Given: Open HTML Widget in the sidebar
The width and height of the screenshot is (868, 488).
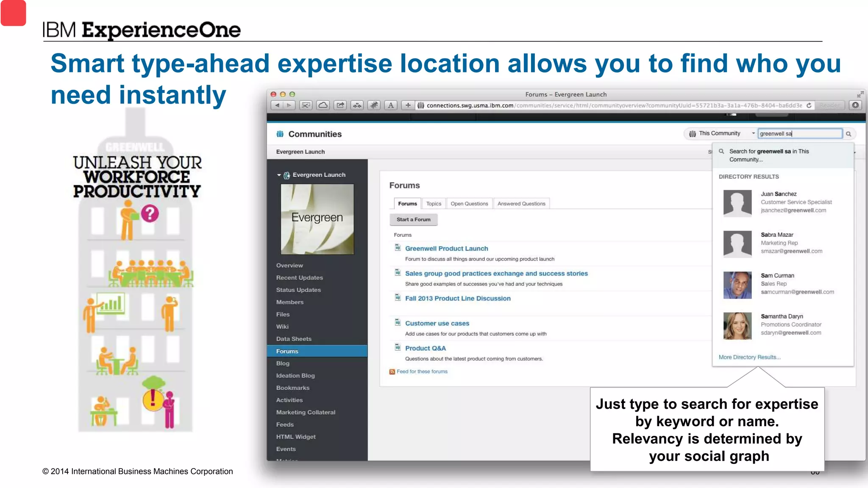Looking at the screenshot, I should point(296,437).
